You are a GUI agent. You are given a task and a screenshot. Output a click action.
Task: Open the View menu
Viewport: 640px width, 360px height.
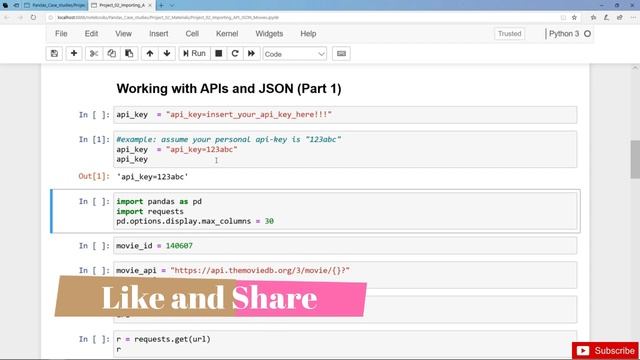(123, 34)
